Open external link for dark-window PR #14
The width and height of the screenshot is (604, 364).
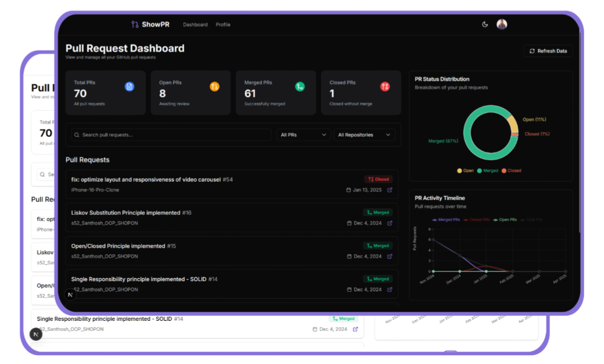(x=390, y=289)
